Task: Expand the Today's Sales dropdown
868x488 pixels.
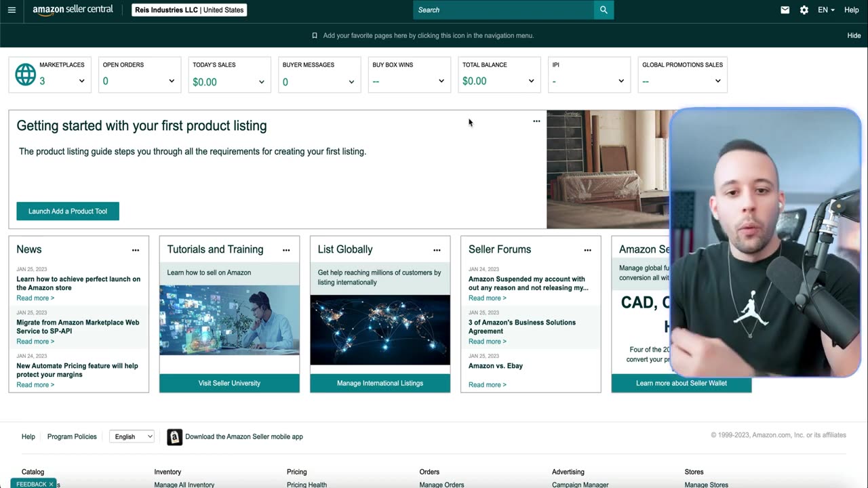Action: (x=261, y=82)
